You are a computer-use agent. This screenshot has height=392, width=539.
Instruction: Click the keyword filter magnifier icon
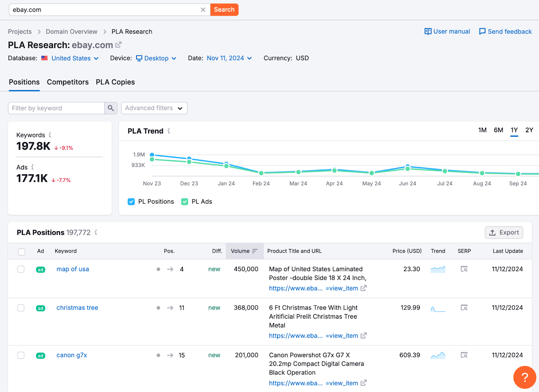click(x=110, y=108)
